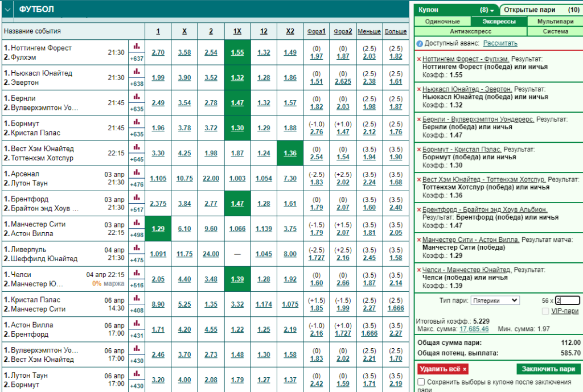Deselect 1X odds 1.39 for Челси match
The image size is (583, 392).
237,279
